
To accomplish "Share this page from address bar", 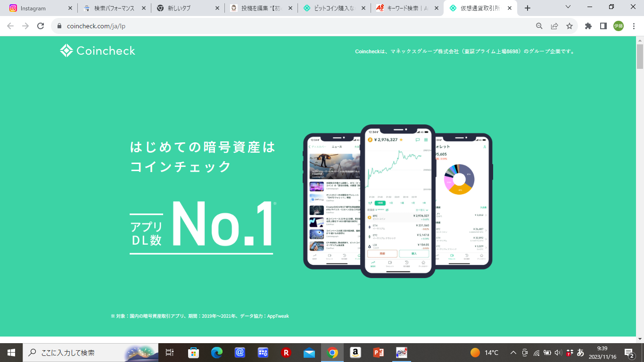I will (554, 26).
